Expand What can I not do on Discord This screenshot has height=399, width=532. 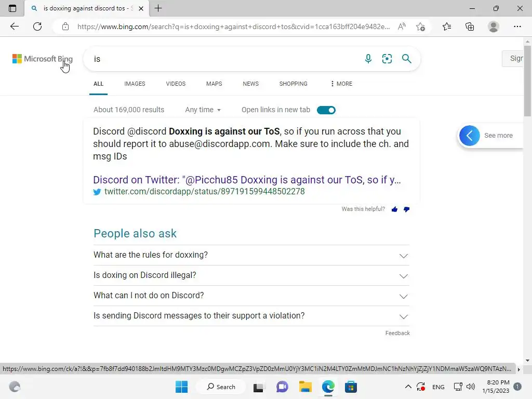(251, 296)
